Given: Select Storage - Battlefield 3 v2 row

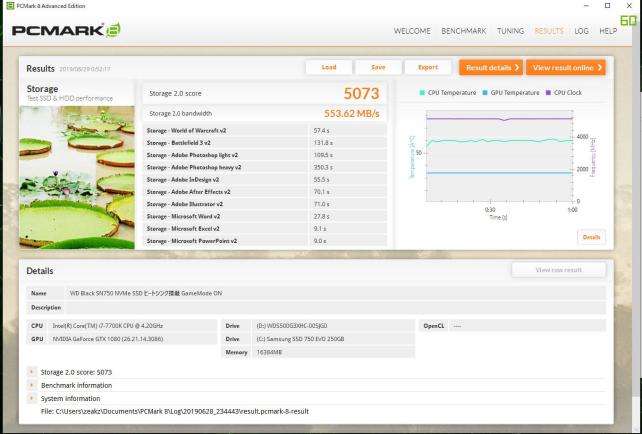Looking at the screenshot, I should [x=264, y=143].
